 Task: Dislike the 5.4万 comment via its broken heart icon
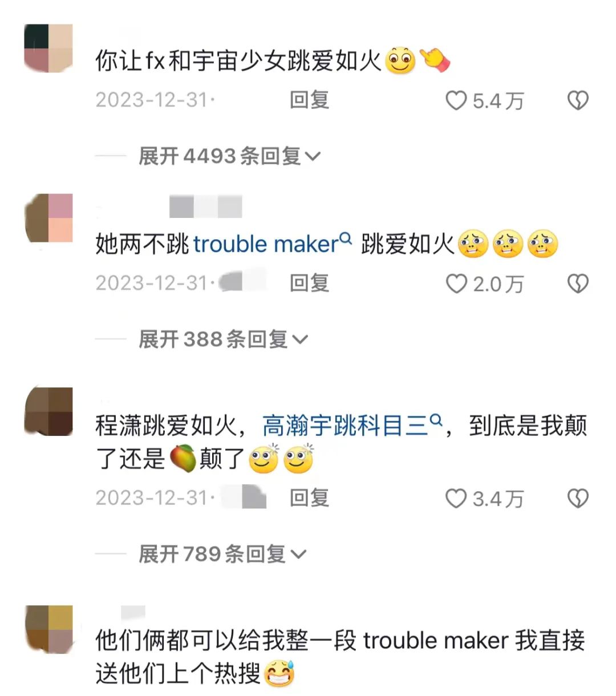[x=578, y=100]
